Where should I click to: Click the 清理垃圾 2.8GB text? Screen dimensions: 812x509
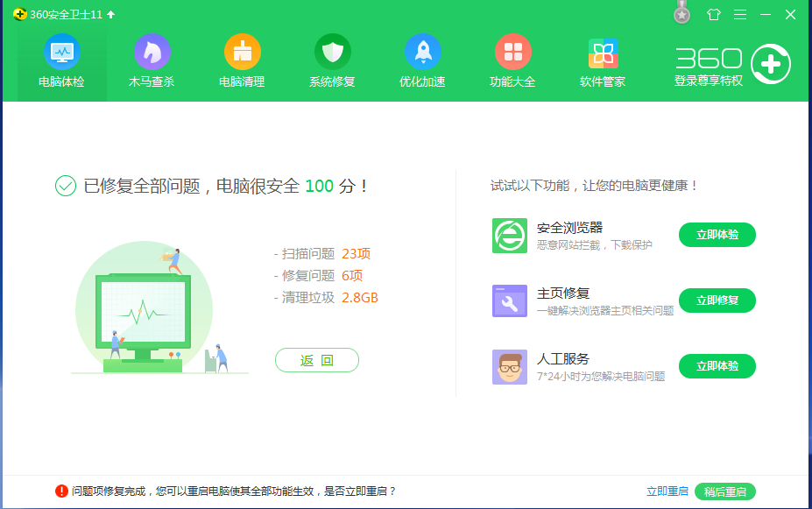click(326, 298)
